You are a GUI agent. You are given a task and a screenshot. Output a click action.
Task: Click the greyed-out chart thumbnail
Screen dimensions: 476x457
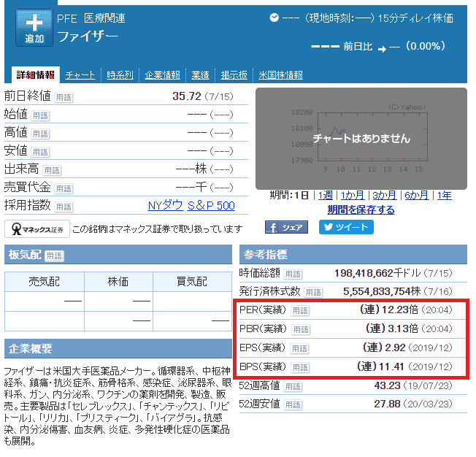361,139
